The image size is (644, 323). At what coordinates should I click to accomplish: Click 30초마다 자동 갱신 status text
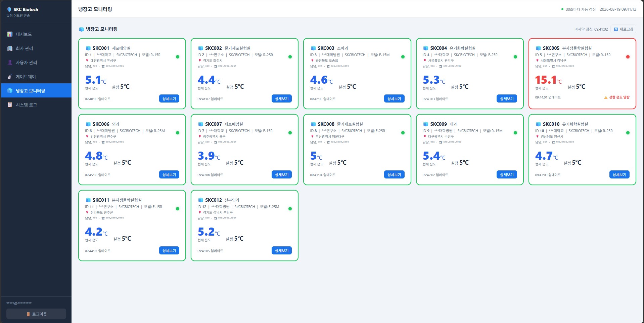(581, 9)
